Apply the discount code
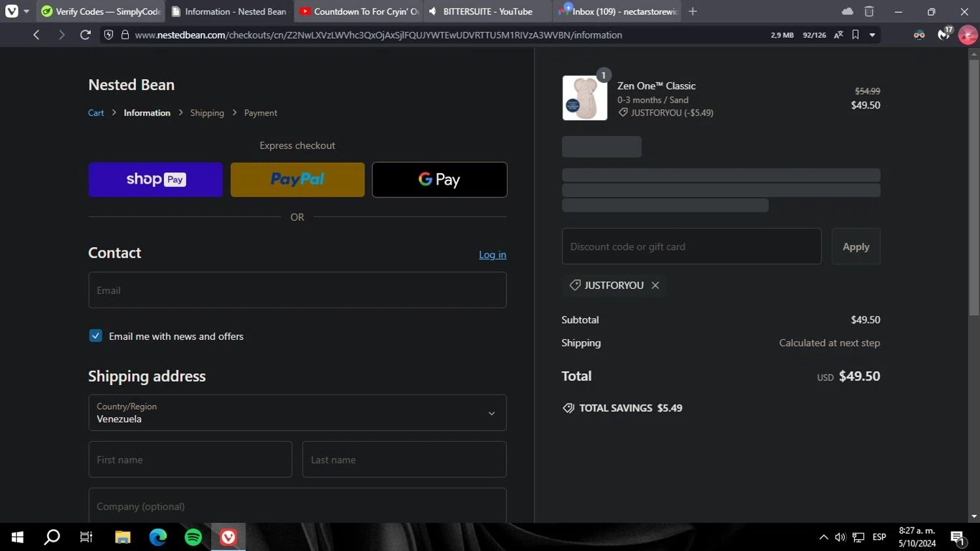The image size is (980, 551). point(856,246)
